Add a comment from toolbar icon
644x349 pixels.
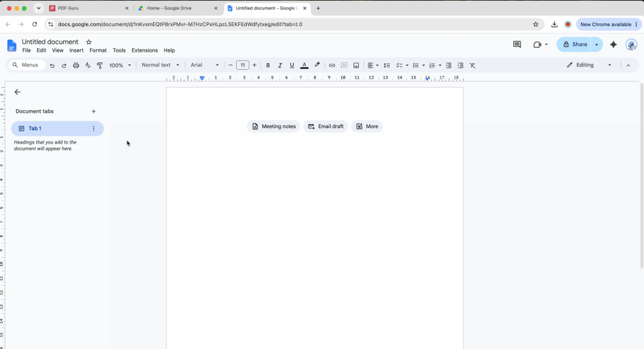[344, 65]
